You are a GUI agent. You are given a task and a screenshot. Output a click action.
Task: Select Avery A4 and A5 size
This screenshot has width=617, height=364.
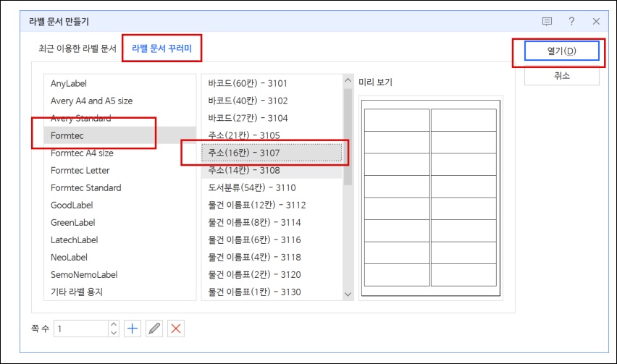tap(120, 101)
